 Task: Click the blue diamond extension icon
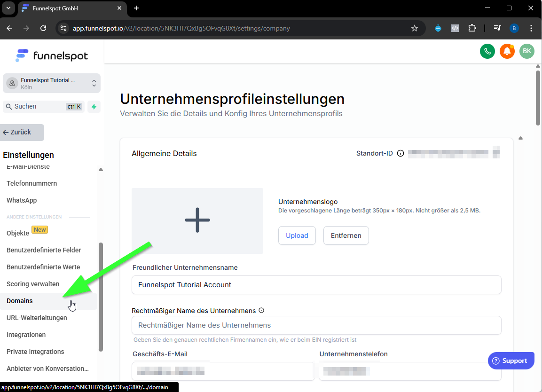[x=438, y=28]
